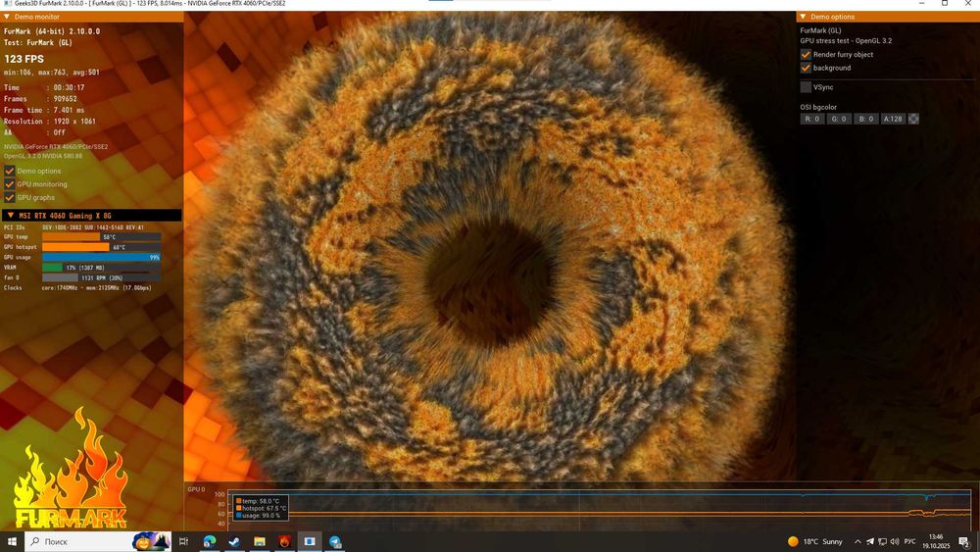Click the FurMark title bar app icon

[8, 3]
